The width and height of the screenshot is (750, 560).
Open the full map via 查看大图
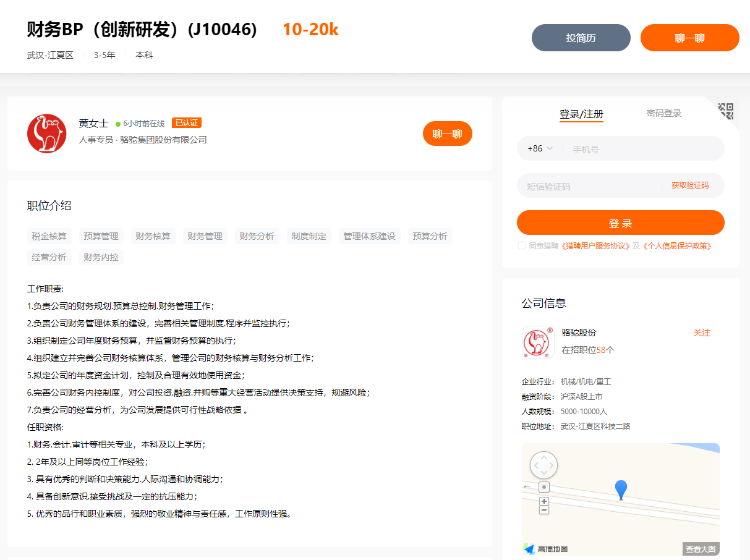[x=699, y=548]
